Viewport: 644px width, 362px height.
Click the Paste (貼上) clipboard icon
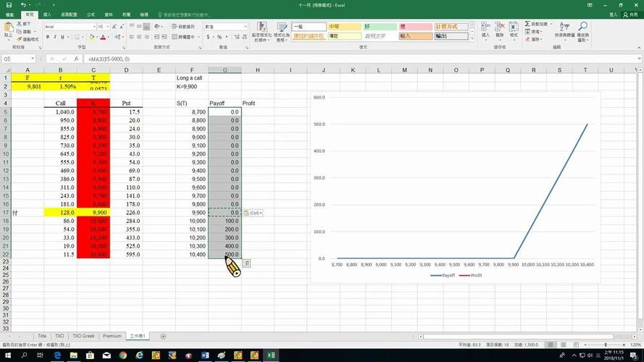[x=8, y=30]
